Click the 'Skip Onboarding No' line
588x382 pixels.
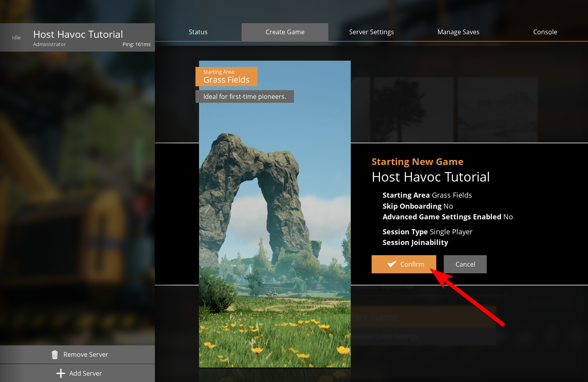click(418, 206)
